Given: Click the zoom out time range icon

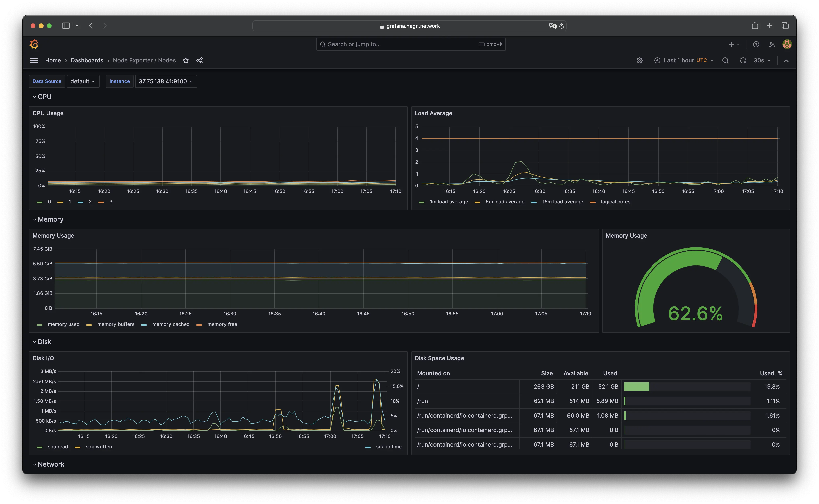Looking at the screenshot, I should coord(725,60).
